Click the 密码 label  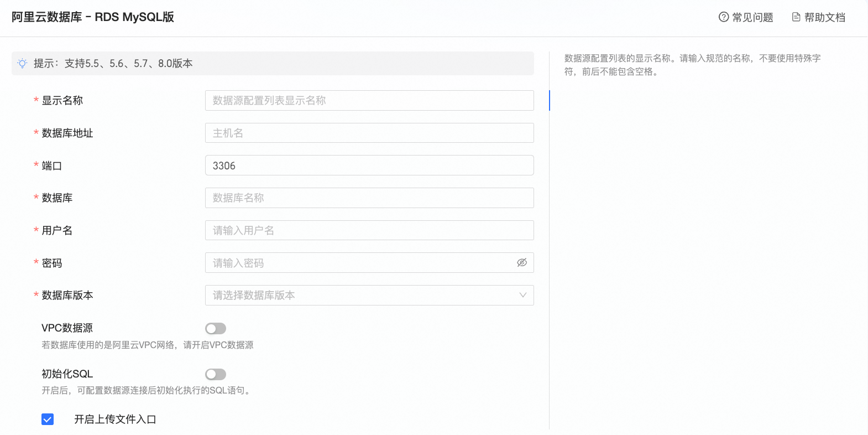coord(52,263)
